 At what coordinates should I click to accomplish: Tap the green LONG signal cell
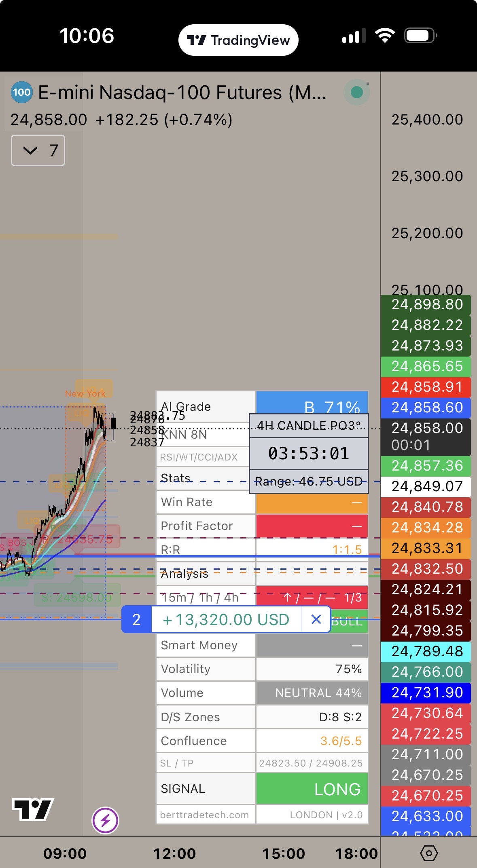pos(312,789)
